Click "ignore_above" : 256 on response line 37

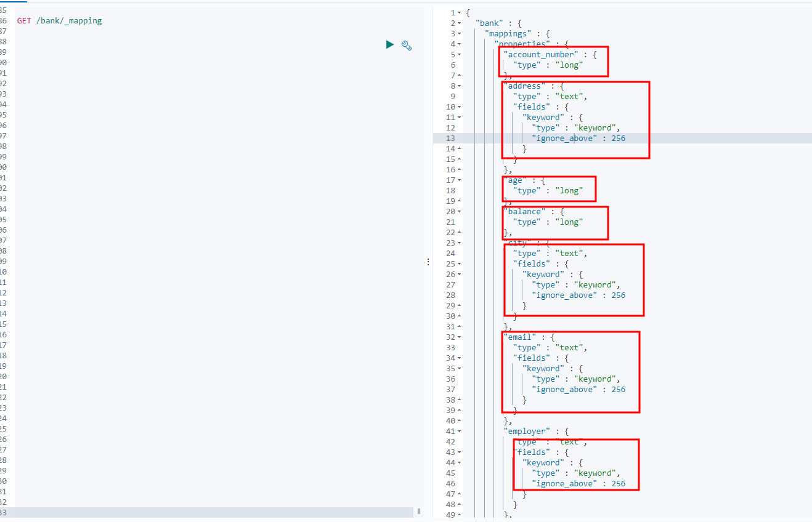click(579, 390)
